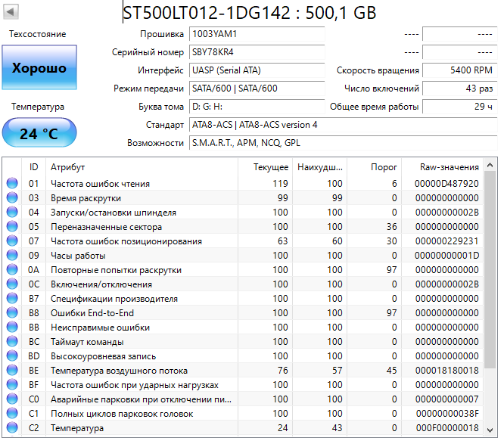Click status orb for attribute 05 reallocated sectors

[x=12, y=226]
